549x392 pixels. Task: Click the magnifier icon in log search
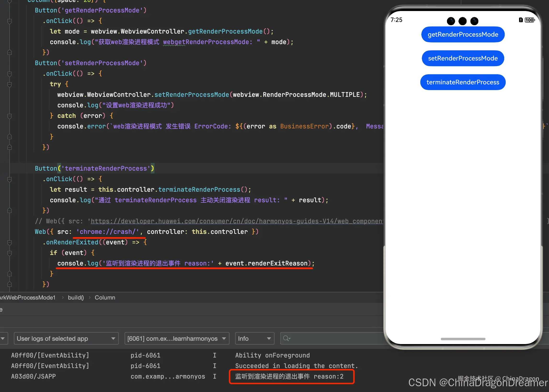pyautogui.click(x=286, y=338)
